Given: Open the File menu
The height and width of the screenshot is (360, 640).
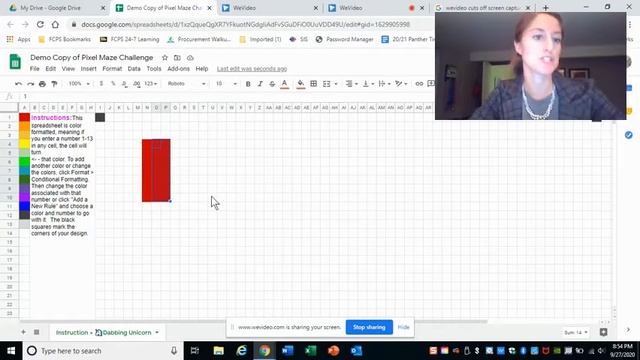Looking at the screenshot, I should (35, 69).
